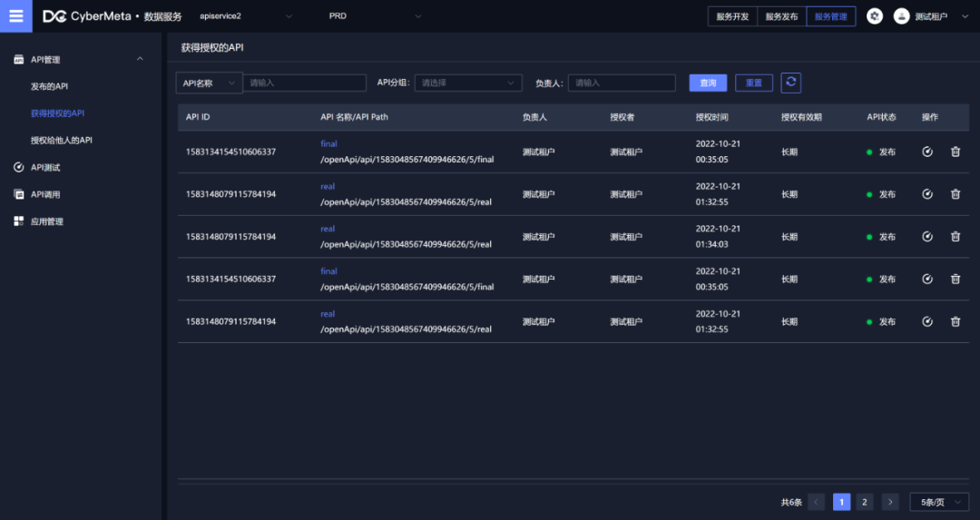The image size is (980, 520).
Task: Click the API调用 sidebar icon
Action: tap(19, 194)
